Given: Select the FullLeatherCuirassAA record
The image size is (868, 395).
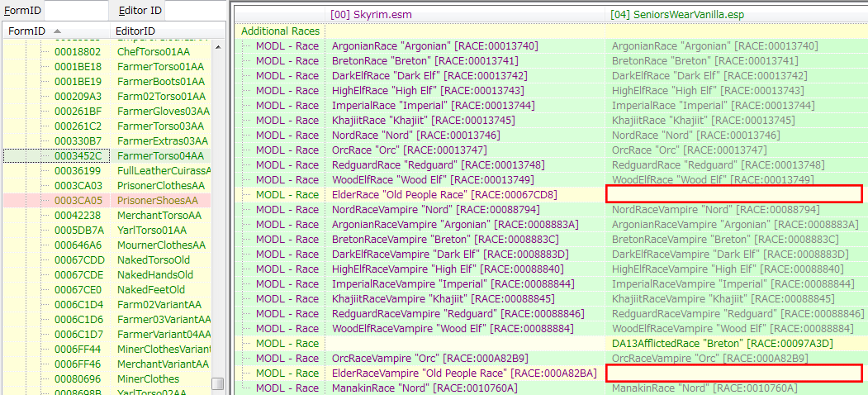Looking at the screenshot, I should [164, 170].
